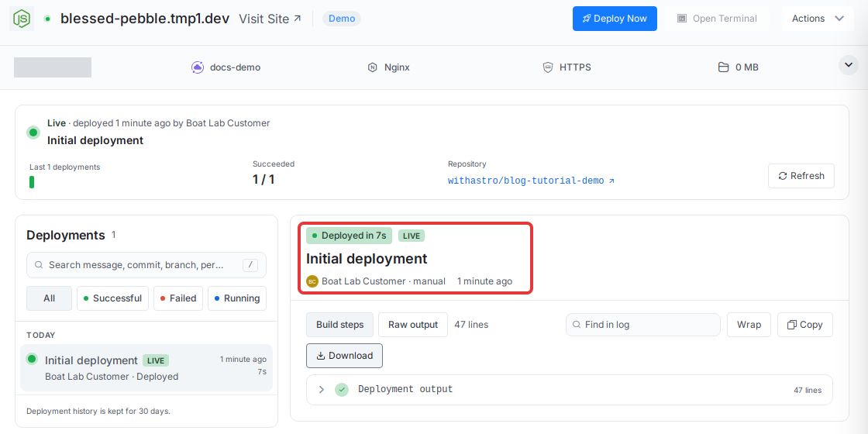Filter by Running deployments
This screenshot has width=868, height=434.
[x=237, y=298]
